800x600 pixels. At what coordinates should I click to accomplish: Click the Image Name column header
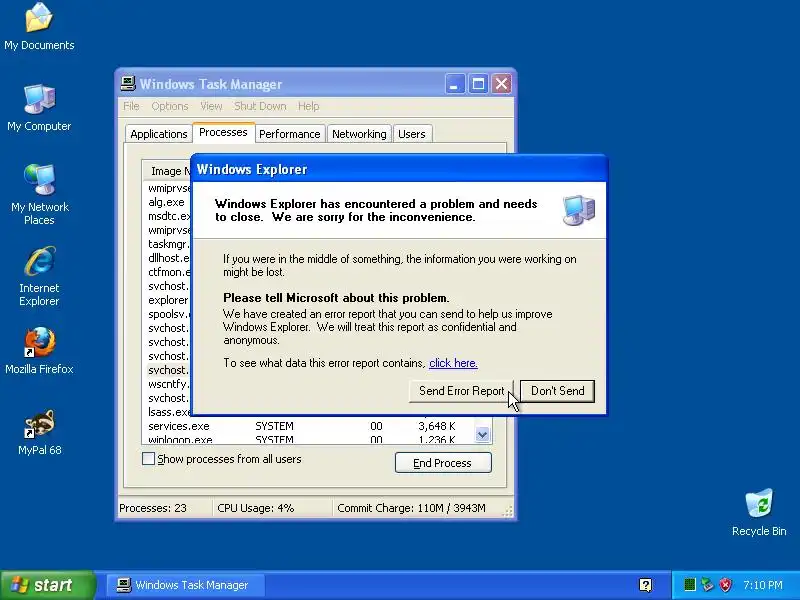coord(166,171)
